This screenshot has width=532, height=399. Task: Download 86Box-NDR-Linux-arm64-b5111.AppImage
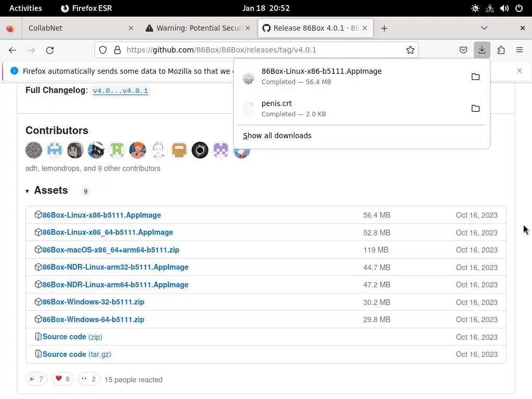tap(115, 285)
